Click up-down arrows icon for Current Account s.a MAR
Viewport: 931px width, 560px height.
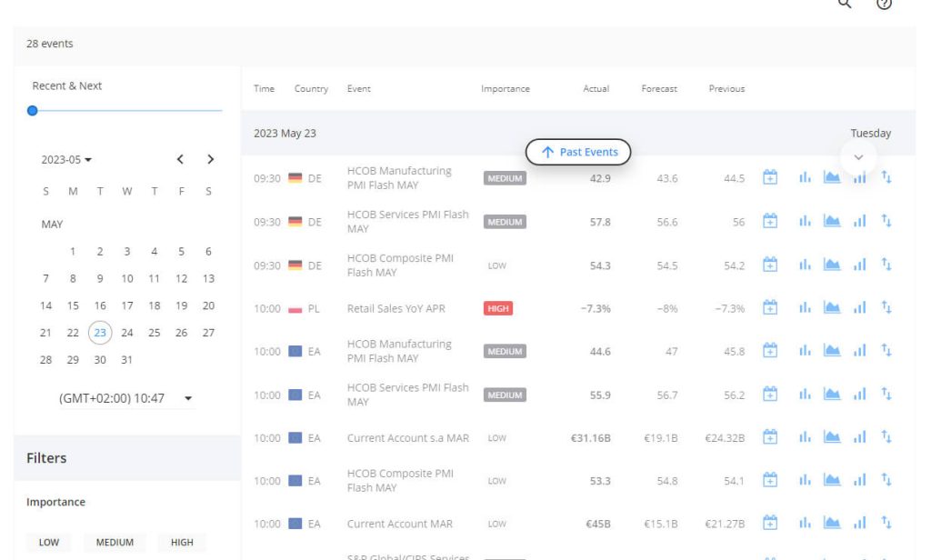coord(886,437)
